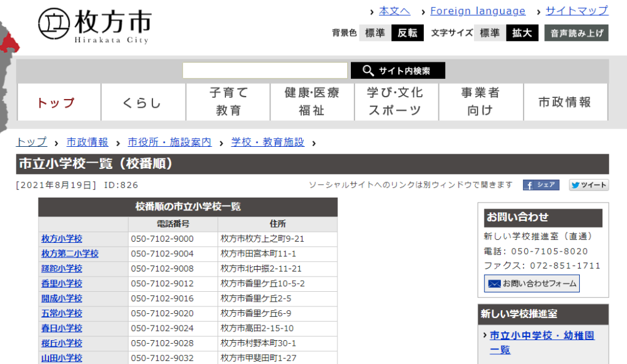The width and height of the screenshot is (627, 364).
Task: Activate the 音声読み上げ read-aloud feature
Action: point(576,32)
